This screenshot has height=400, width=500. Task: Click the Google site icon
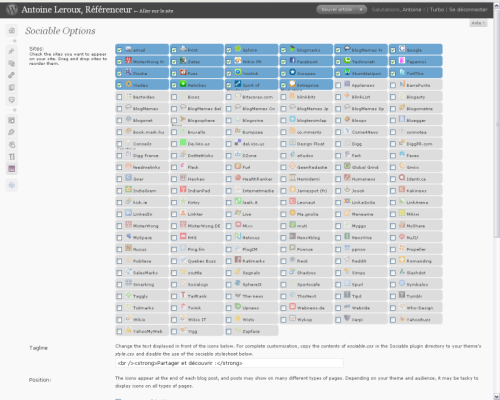[402, 49]
